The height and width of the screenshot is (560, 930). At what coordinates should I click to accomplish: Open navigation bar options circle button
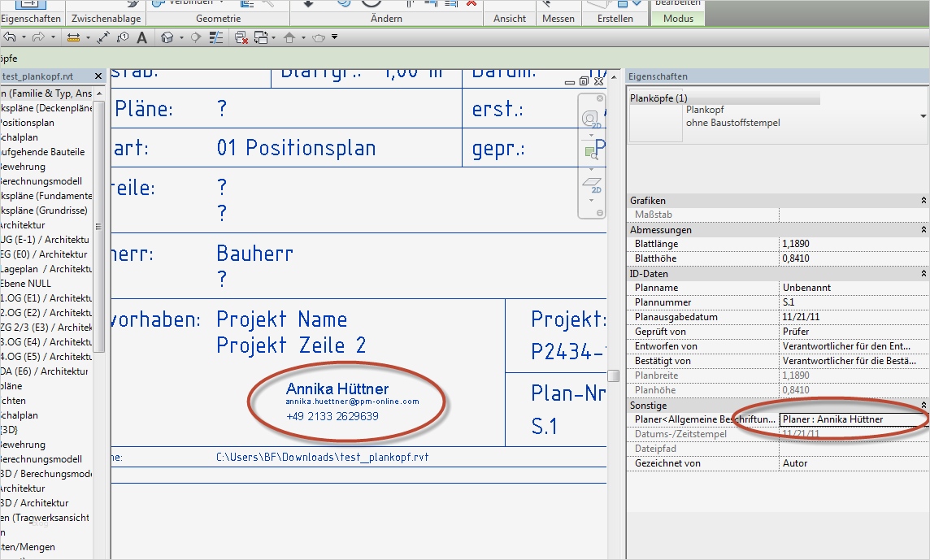click(600, 213)
